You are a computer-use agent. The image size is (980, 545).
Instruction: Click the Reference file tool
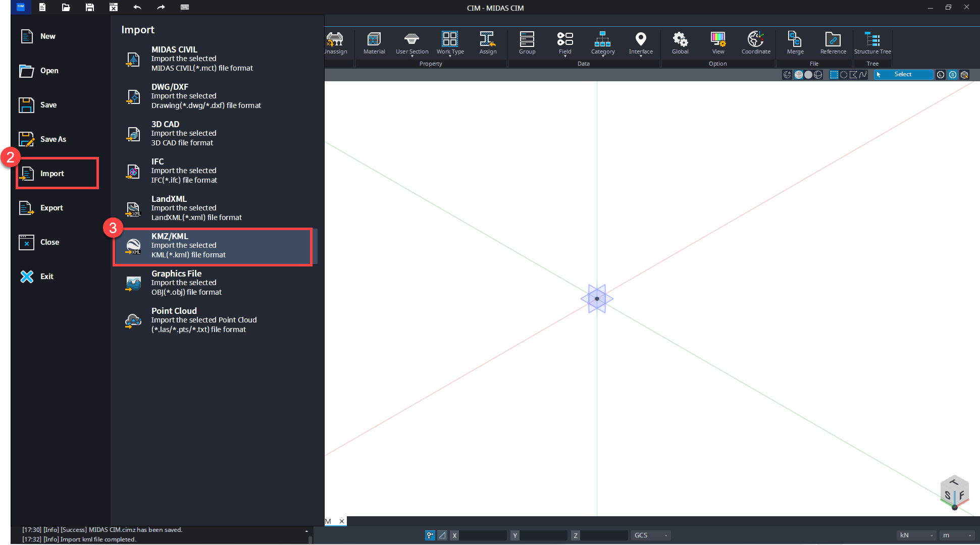pos(833,43)
